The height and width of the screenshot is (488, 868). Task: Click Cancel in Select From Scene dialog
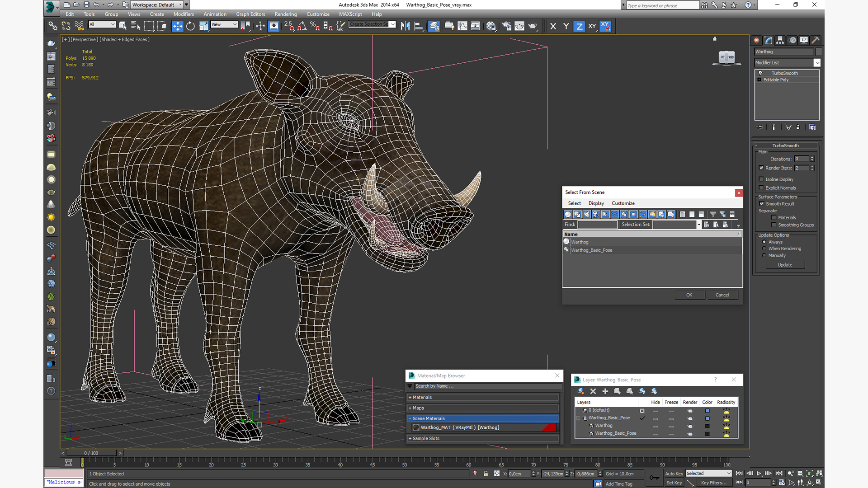pos(722,295)
